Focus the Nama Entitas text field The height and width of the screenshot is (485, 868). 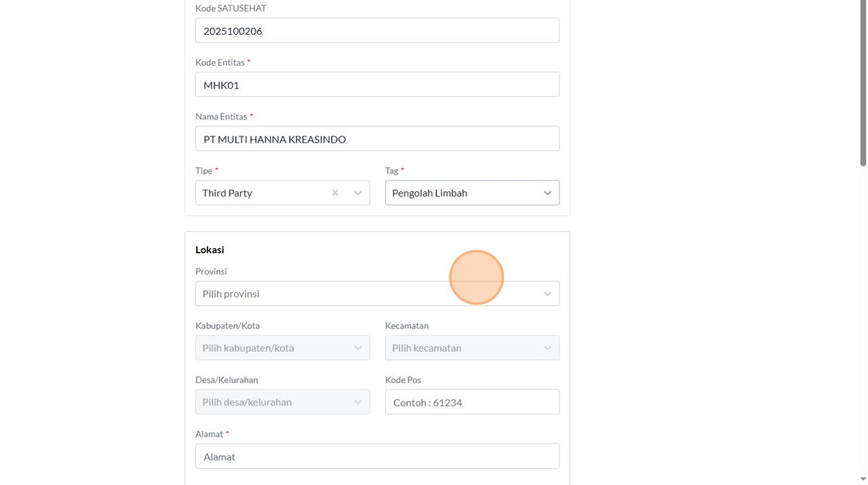click(x=377, y=139)
